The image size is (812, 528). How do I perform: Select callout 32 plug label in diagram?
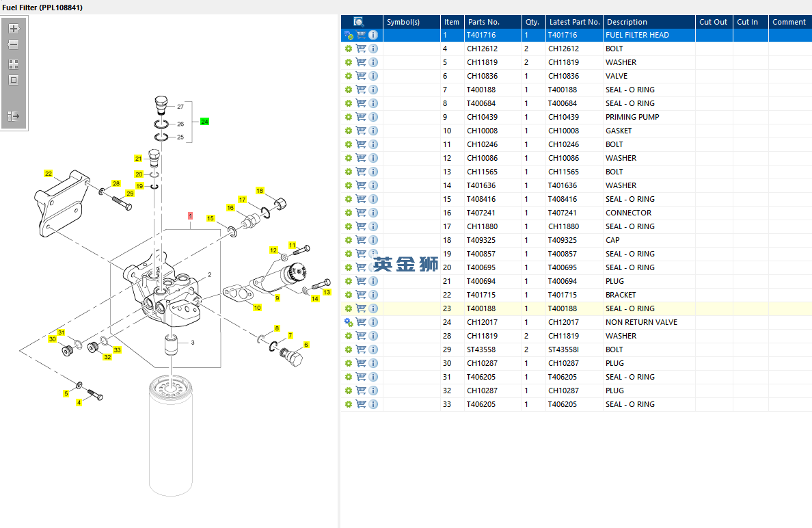[x=107, y=357]
